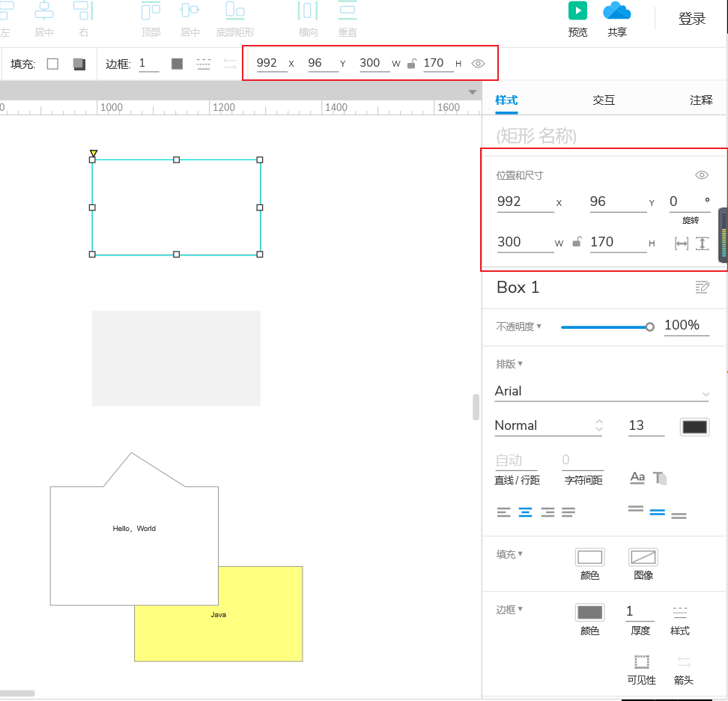Image resolution: width=728 pixels, height=701 pixels.
Task: Open the Normal font weight dropdown
Action: tap(549, 425)
